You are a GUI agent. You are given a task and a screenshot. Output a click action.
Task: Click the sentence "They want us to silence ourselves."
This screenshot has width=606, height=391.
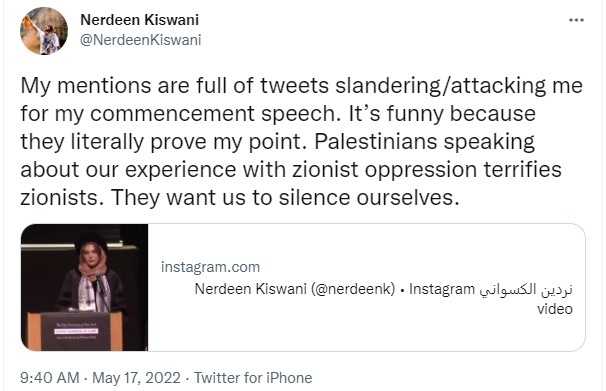tap(285, 198)
